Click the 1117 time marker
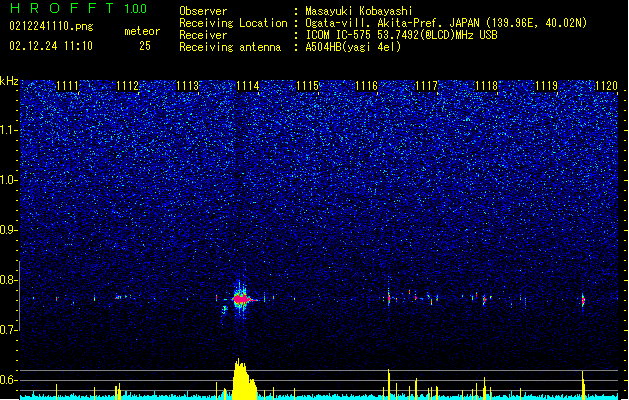The image size is (629, 400). click(x=426, y=86)
